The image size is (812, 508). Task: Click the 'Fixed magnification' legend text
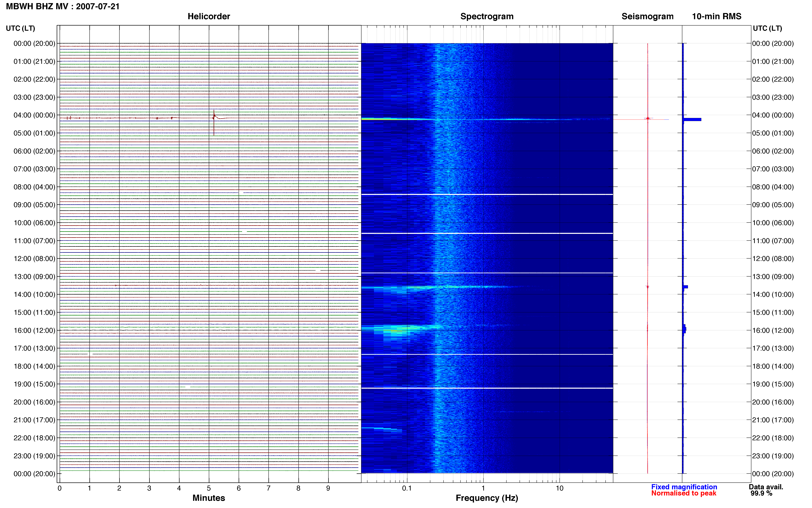coord(684,487)
